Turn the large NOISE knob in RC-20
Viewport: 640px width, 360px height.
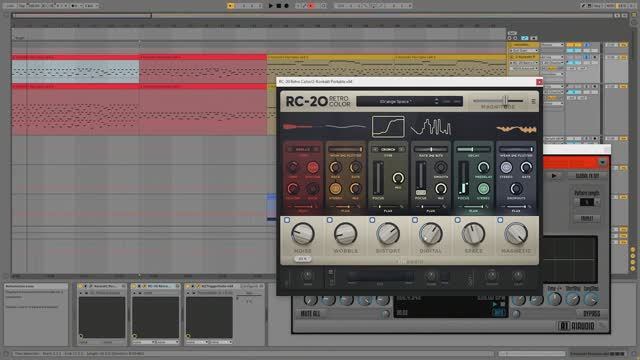[x=302, y=233]
